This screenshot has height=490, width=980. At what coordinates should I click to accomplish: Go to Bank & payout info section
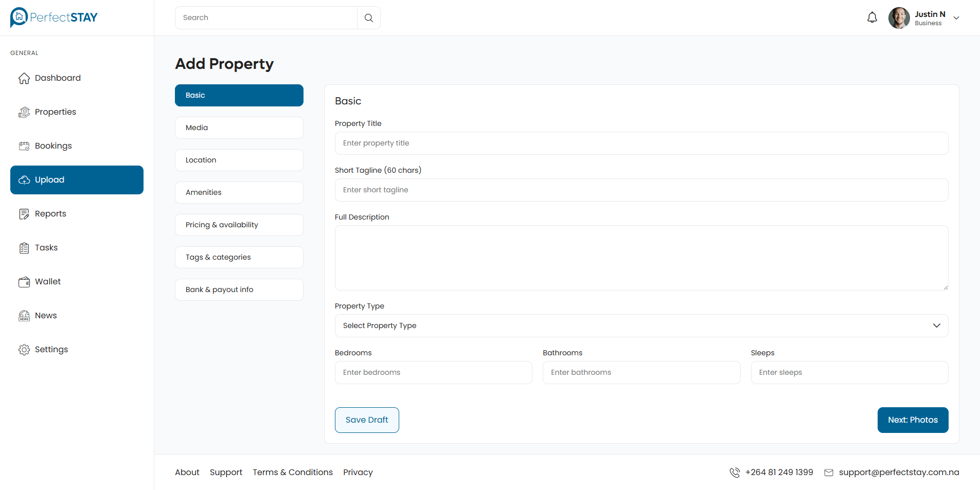click(239, 289)
